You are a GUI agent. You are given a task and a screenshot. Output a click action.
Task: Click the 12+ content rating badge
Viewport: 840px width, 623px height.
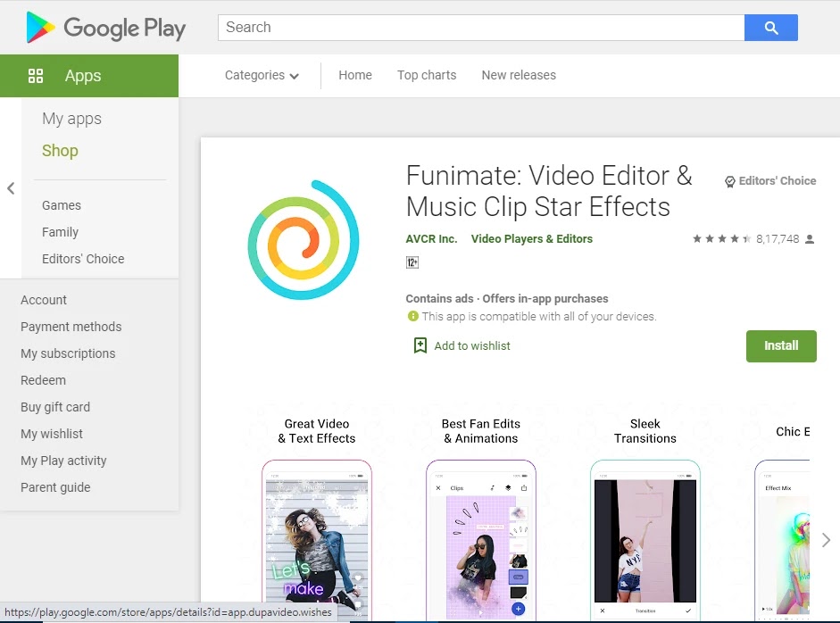coord(412,262)
